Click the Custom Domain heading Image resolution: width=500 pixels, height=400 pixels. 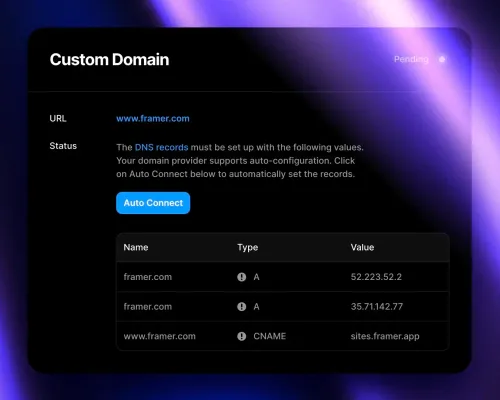click(x=109, y=60)
